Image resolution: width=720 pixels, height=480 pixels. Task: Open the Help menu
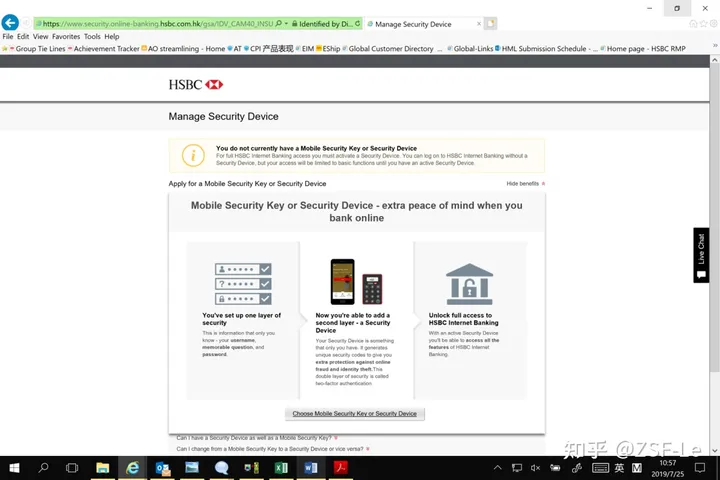(112, 36)
